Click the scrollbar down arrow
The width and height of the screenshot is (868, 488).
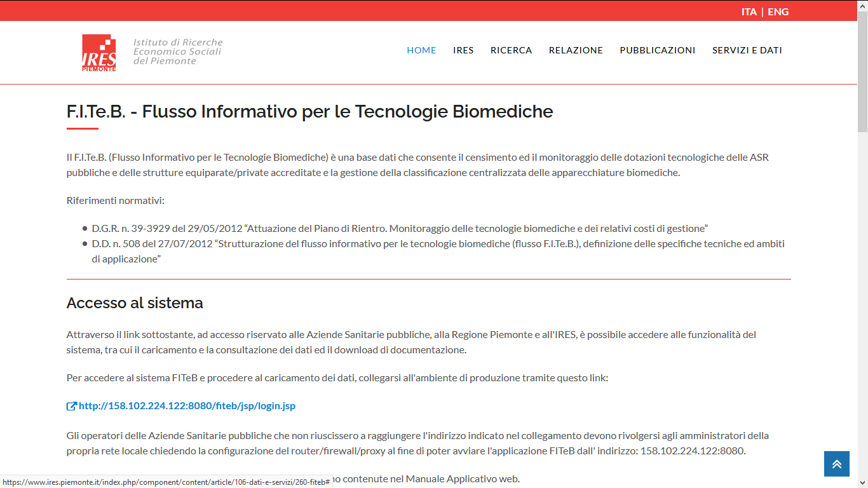(x=862, y=482)
